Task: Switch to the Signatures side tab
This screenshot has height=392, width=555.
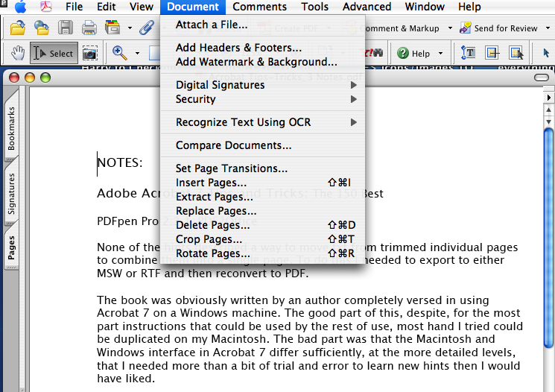Action: pyautogui.click(x=11, y=194)
